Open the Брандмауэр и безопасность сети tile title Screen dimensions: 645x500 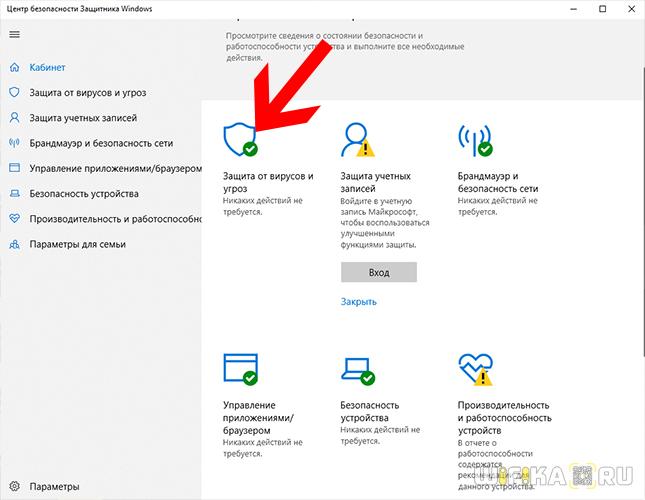click(x=498, y=182)
